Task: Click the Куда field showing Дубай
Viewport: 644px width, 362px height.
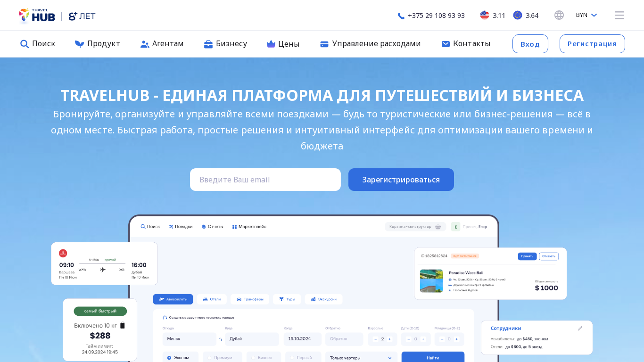Action: (252, 339)
